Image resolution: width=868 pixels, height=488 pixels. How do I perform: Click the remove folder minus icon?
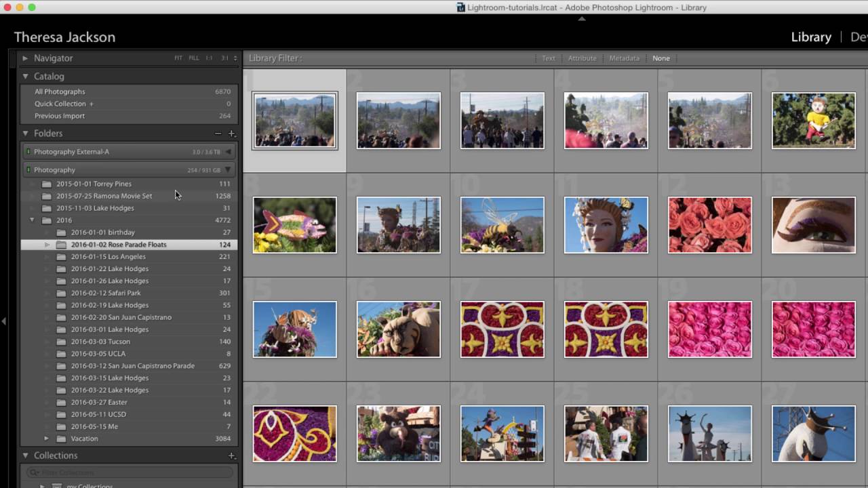218,134
